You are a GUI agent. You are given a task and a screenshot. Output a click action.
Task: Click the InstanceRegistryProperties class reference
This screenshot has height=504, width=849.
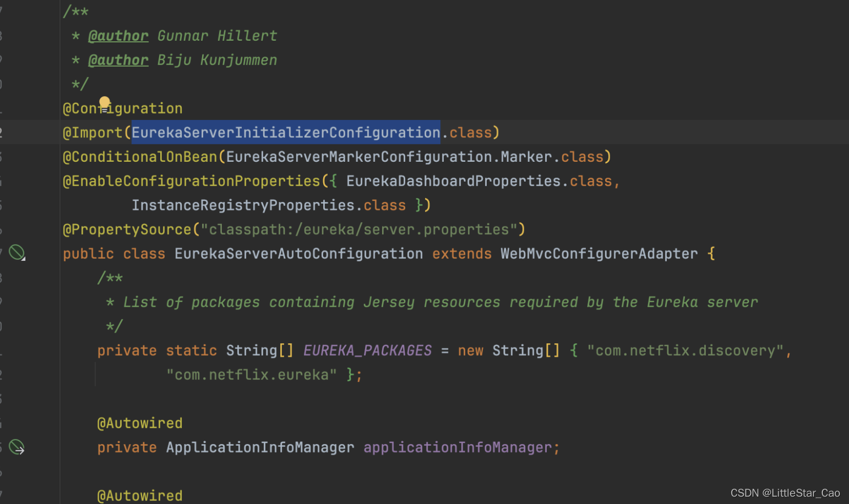243,205
